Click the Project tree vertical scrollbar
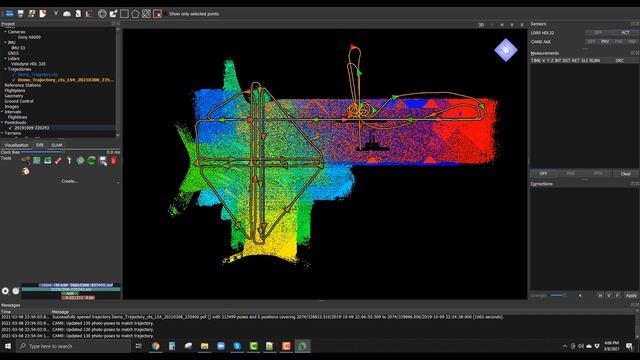Image resolution: width=640 pixels, height=360 pixels. (118, 82)
